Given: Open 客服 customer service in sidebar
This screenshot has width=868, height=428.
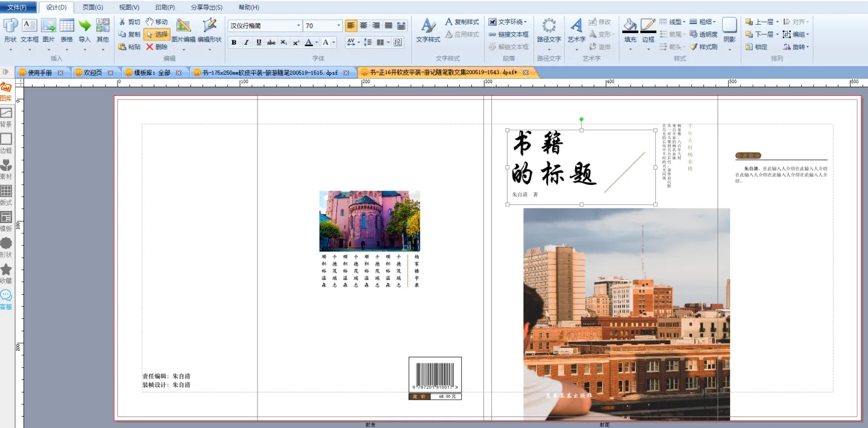Looking at the screenshot, I should tap(6, 300).
